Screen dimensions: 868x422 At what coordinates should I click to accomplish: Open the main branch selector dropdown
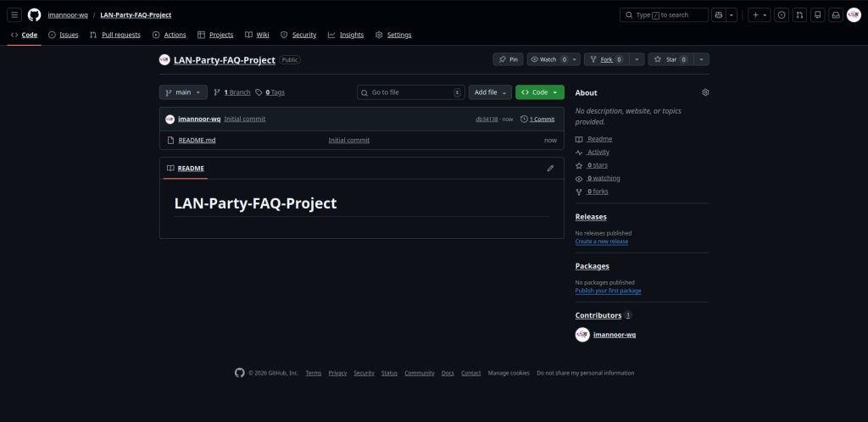pyautogui.click(x=183, y=92)
